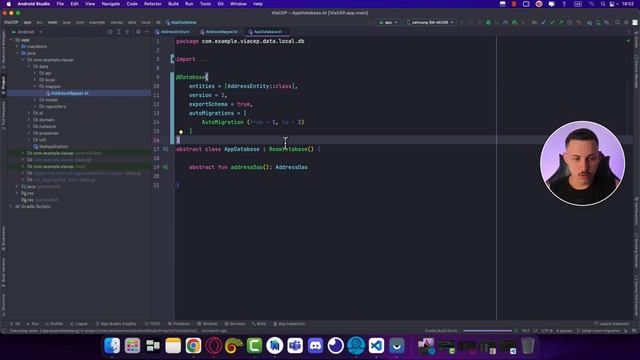Open Microsoft Teams from the dock
The image size is (640, 360).
[295, 346]
